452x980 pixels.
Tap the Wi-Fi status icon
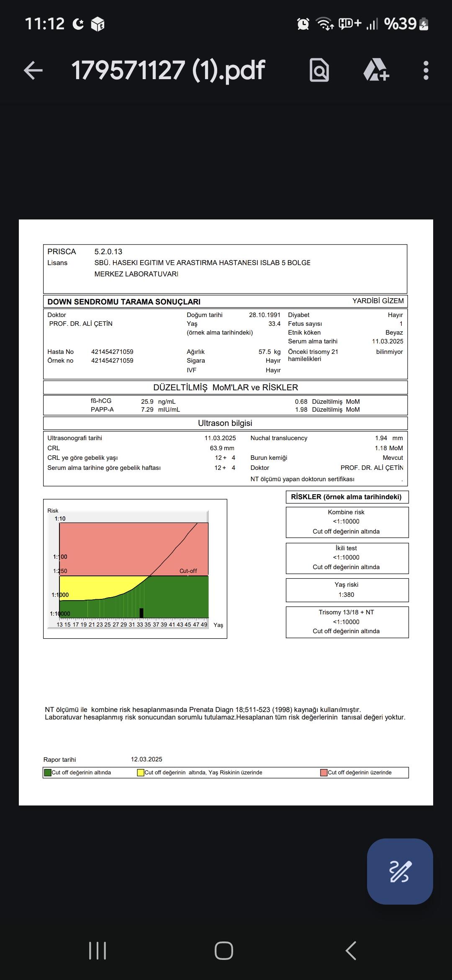(324, 24)
